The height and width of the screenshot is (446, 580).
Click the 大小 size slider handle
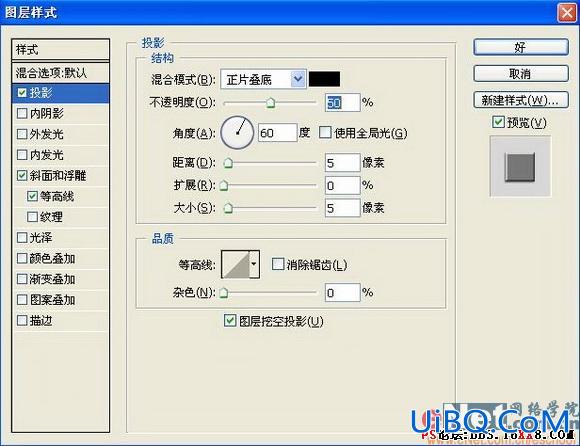[228, 208]
